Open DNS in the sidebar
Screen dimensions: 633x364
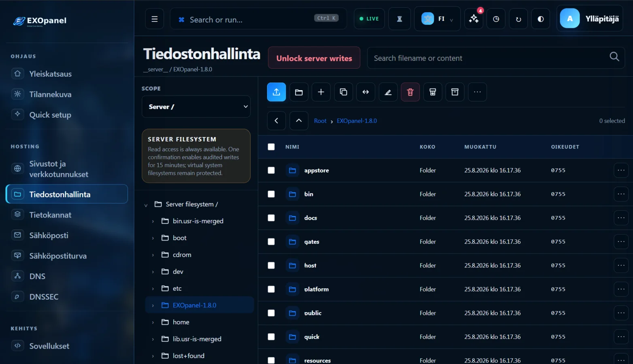click(x=67, y=276)
